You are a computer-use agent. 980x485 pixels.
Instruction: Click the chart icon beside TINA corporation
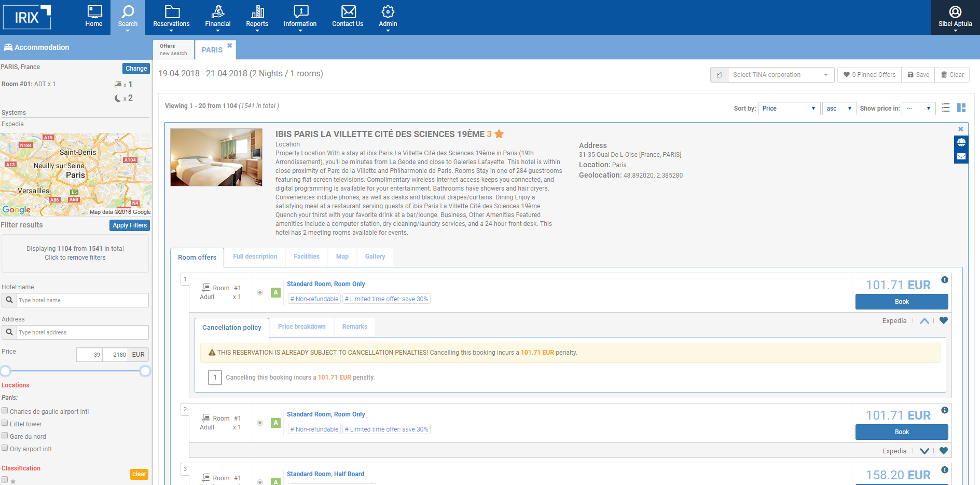tap(719, 75)
